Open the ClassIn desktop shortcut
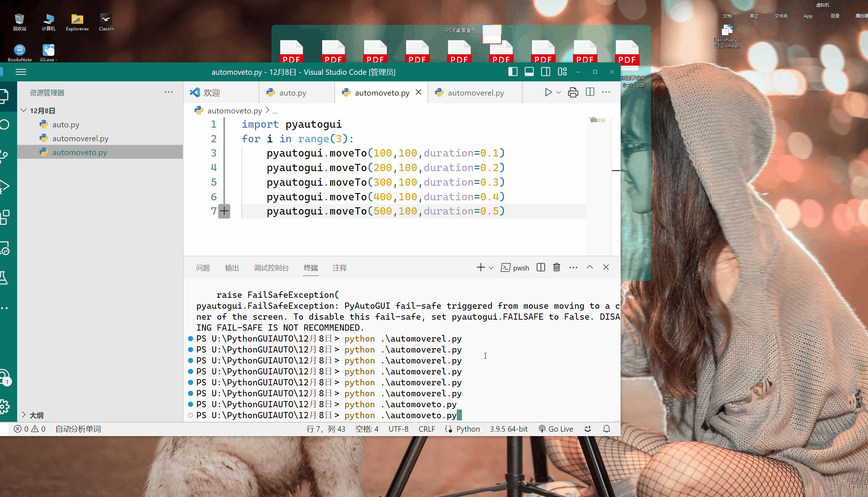This screenshot has width=868, height=497. [x=106, y=22]
